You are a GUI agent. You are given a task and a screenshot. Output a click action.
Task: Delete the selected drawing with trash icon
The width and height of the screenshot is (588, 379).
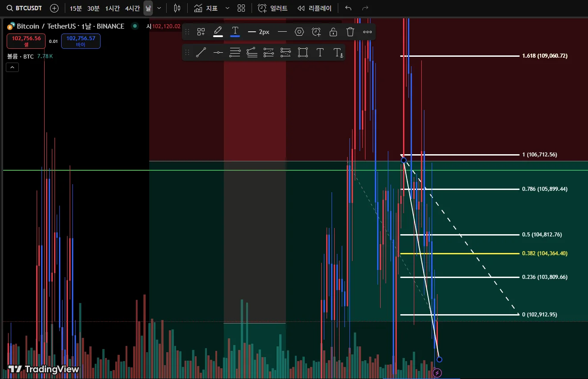coord(350,32)
